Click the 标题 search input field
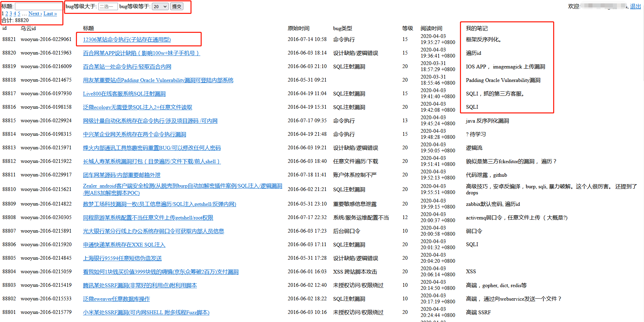This screenshot has height=322, width=644. (x=38, y=6)
